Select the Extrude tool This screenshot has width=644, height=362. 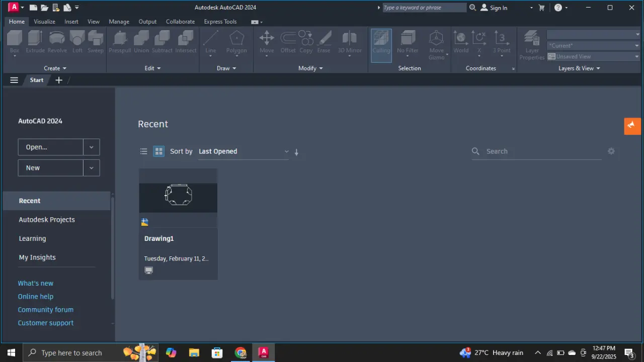click(35, 42)
